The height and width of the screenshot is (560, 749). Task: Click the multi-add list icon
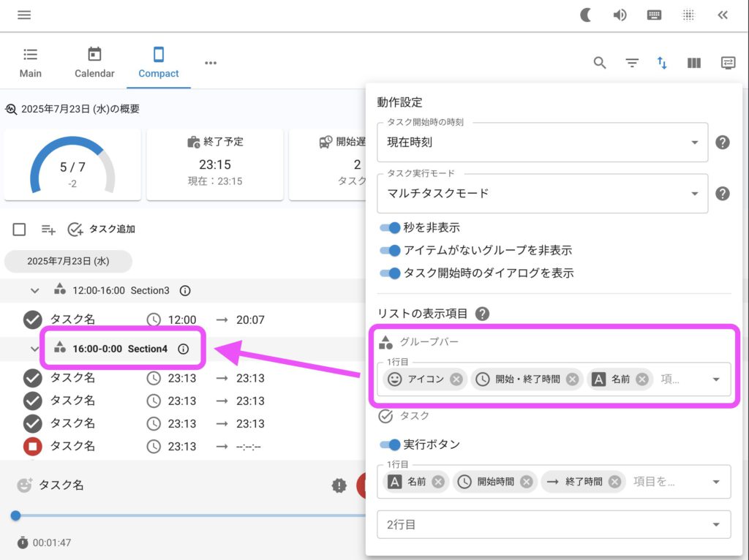coord(48,230)
